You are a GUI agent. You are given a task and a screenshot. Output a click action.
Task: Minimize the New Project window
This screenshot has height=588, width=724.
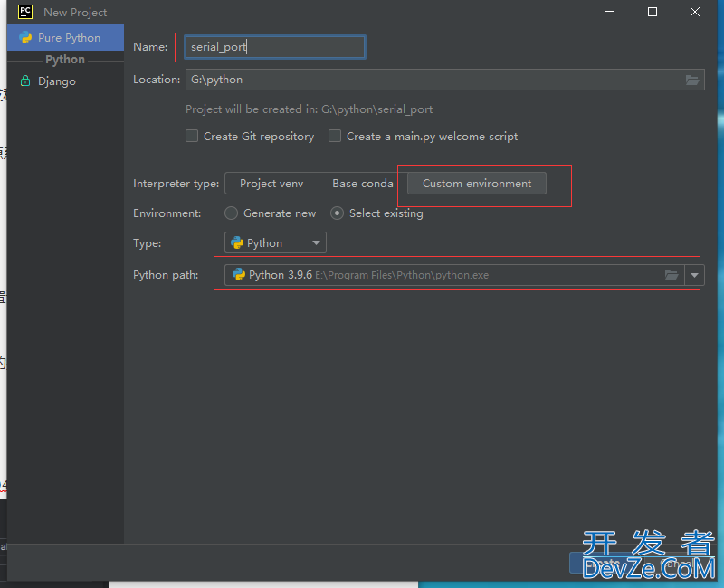[x=610, y=12]
